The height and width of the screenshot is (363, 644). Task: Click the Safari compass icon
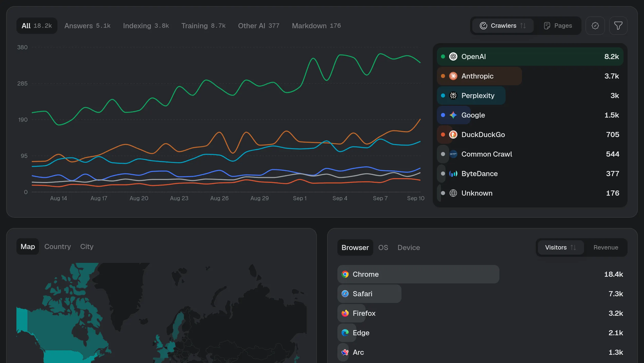click(345, 294)
